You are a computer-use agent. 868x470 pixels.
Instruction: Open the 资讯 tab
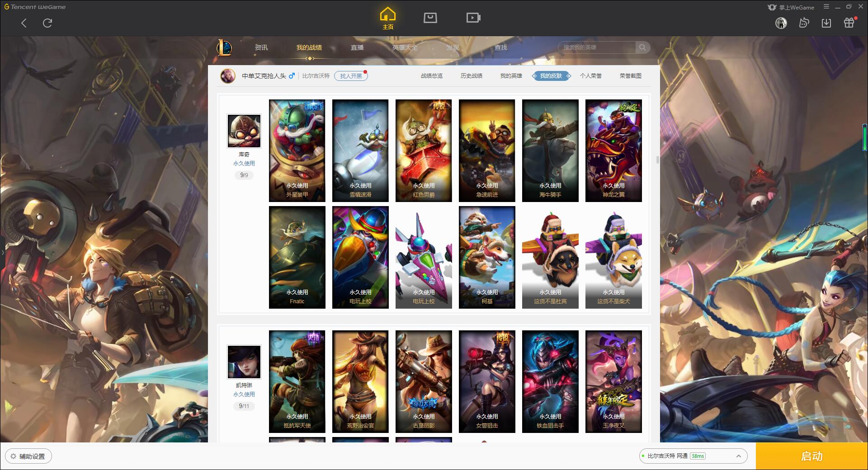point(261,47)
